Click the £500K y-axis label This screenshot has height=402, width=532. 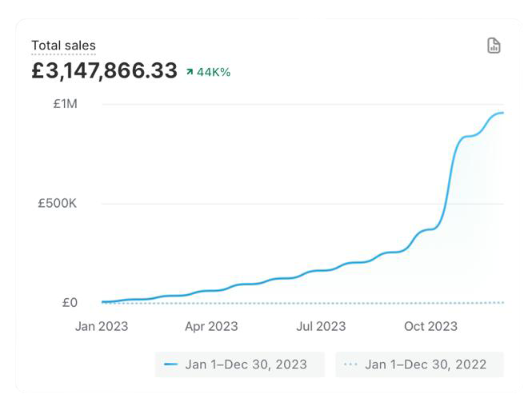[57, 203]
